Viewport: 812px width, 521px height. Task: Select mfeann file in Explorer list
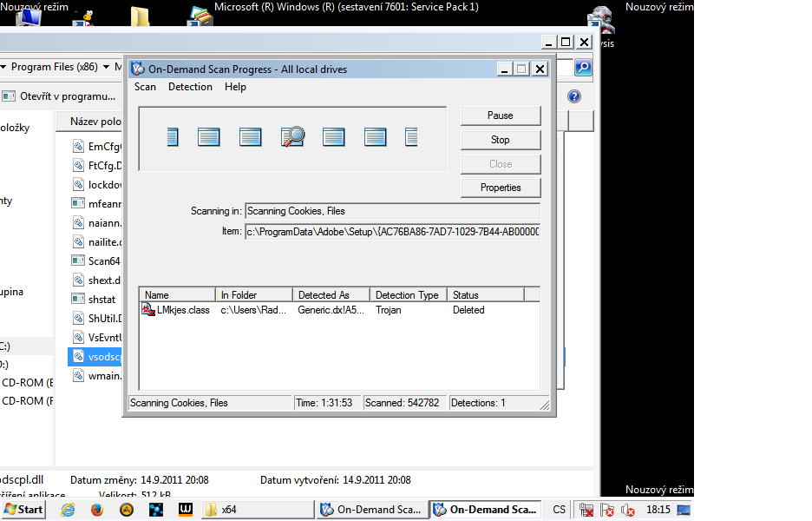96,204
